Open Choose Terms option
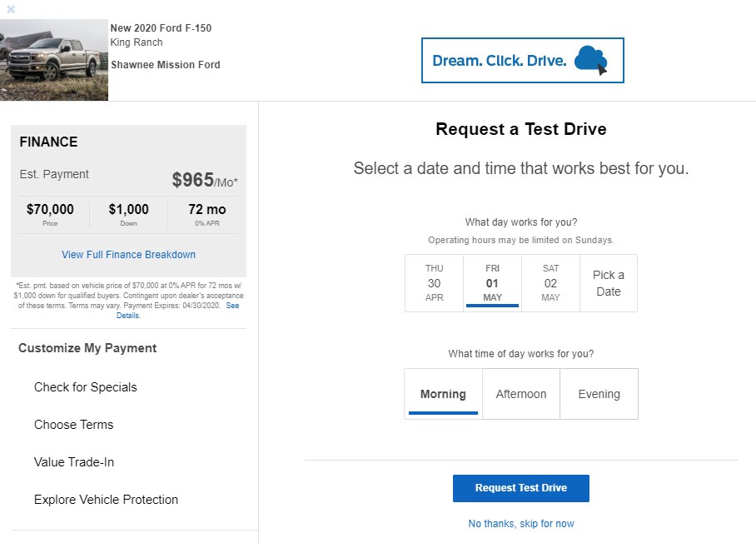Screen dimensions: 756x543 [x=74, y=425]
